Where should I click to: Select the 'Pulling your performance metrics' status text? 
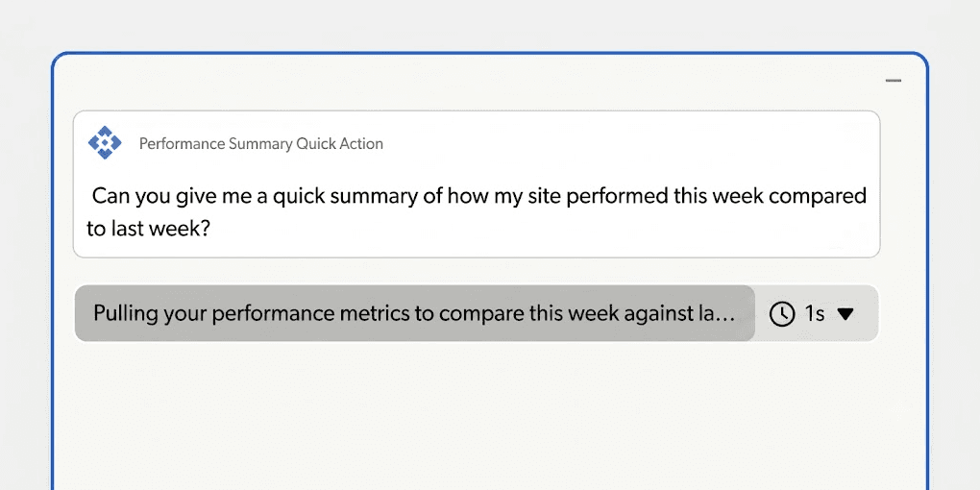point(414,313)
